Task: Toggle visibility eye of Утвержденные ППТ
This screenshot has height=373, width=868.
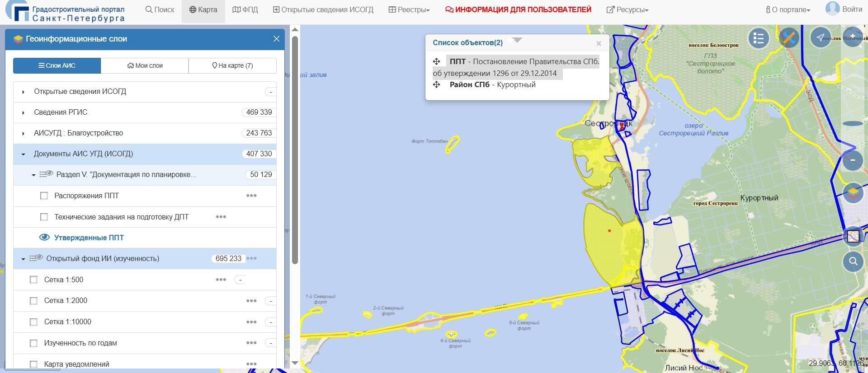Action: (x=44, y=238)
